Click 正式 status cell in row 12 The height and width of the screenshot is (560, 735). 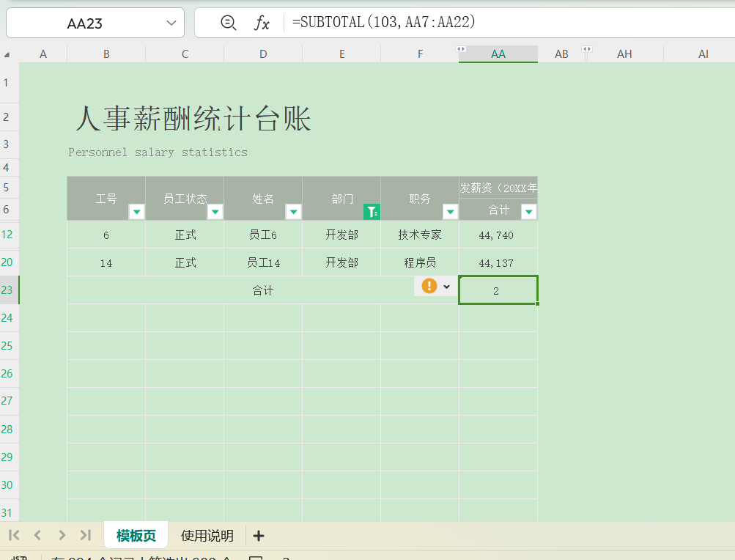185,235
